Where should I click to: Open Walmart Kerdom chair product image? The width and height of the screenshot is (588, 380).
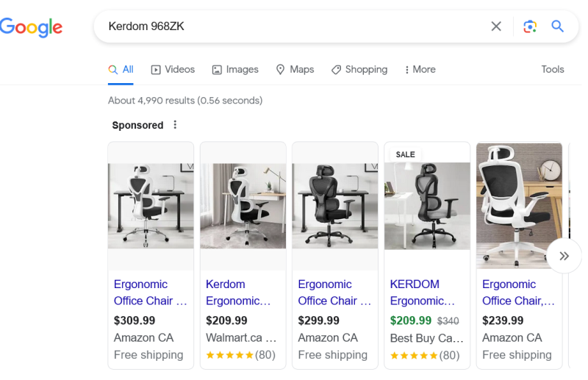tap(243, 206)
